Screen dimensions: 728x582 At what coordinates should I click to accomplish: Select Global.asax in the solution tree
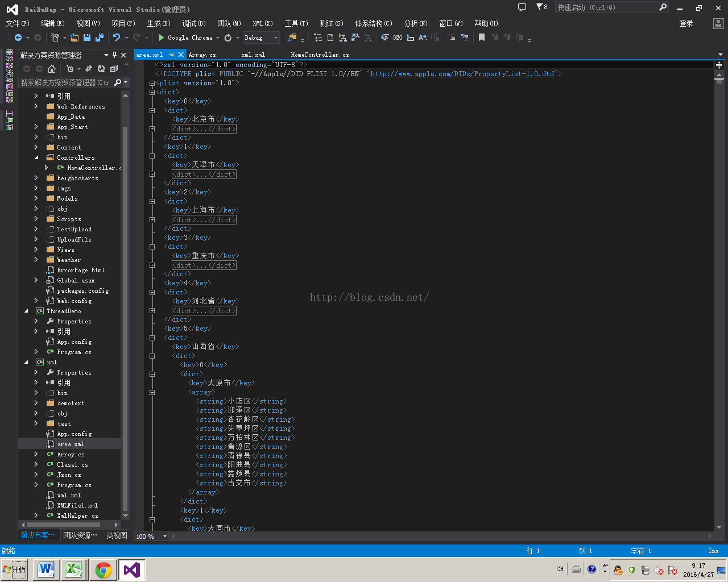76,280
